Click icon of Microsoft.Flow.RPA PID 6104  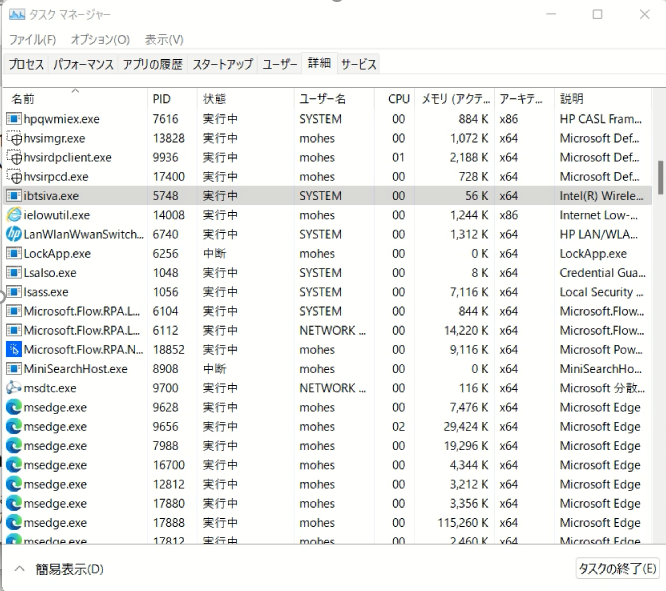coord(14,311)
